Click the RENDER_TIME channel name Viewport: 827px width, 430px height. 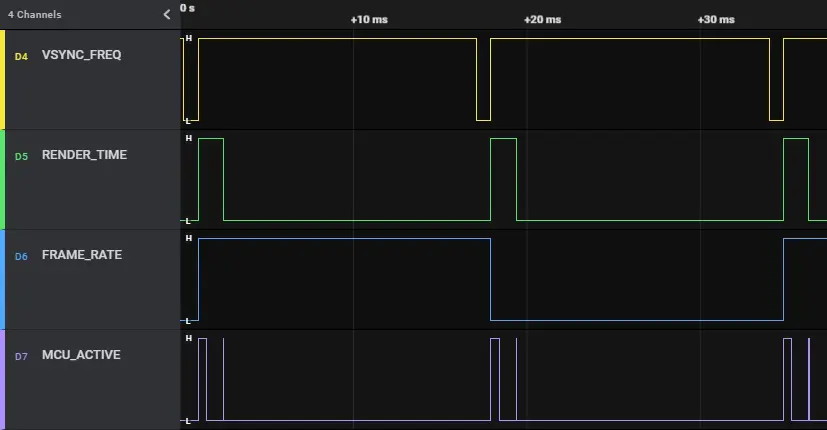point(84,155)
